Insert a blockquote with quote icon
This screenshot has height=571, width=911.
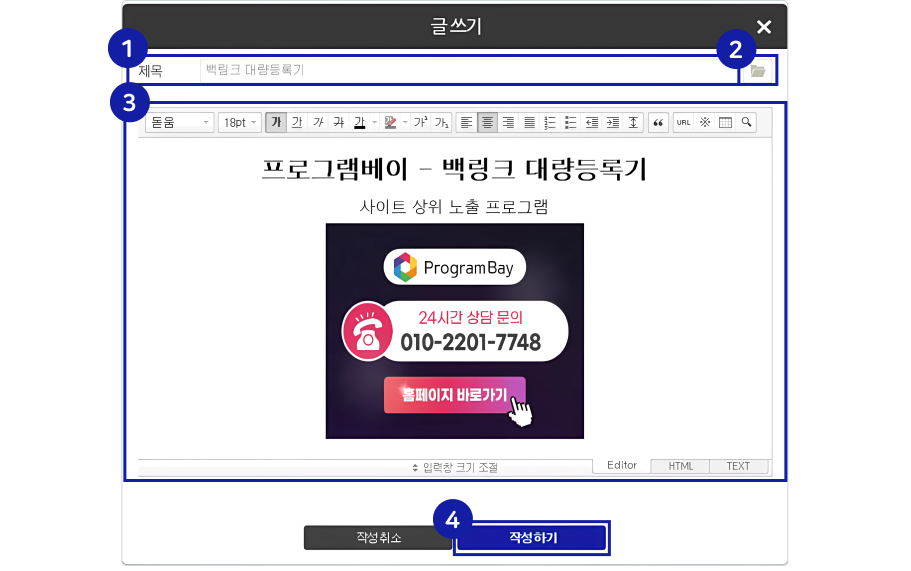658,122
